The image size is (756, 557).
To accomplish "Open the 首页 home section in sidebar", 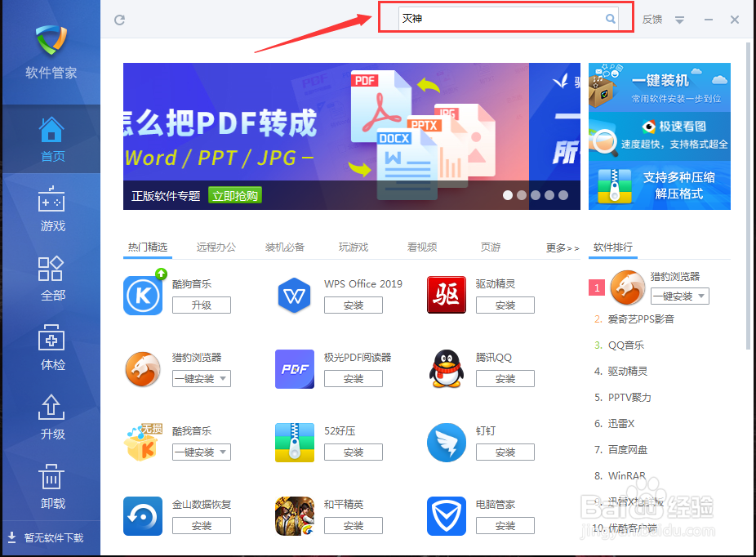I will point(51,140).
